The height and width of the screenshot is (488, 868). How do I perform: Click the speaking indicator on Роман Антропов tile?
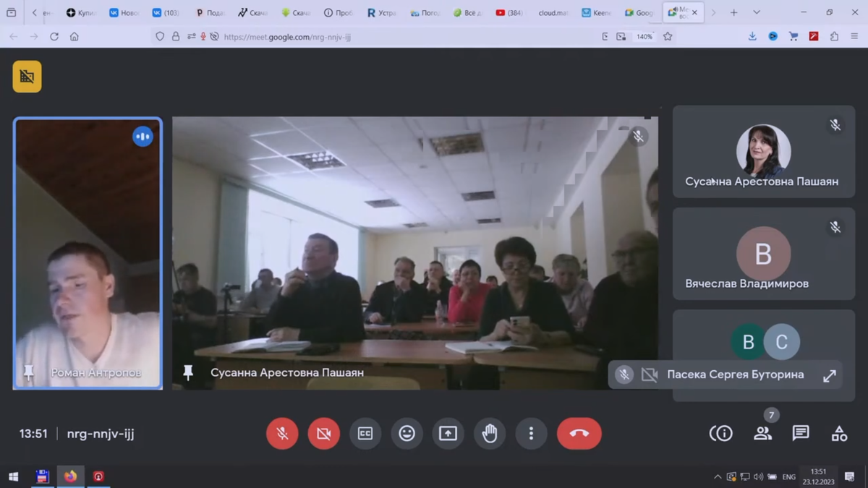[x=142, y=137]
